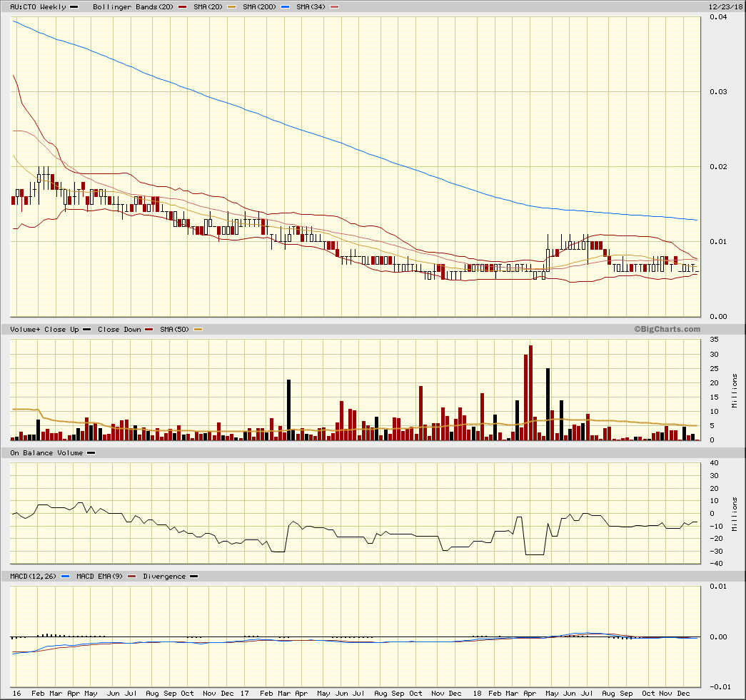Click the tall black volume bar in March 2017
Viewport: 746px width, 700px height.
click(x=289, y=410)
